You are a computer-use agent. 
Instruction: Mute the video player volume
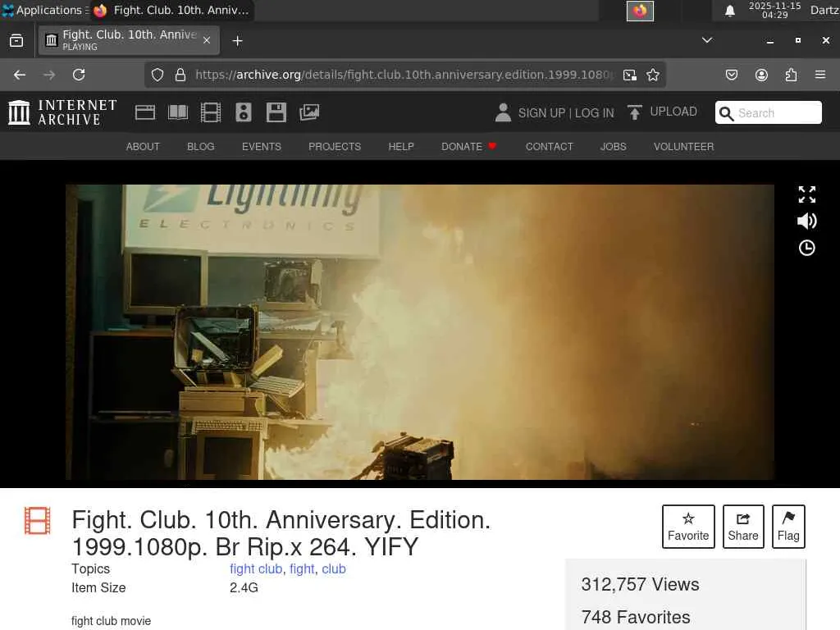pyautogui.click(x=807, y=221)
